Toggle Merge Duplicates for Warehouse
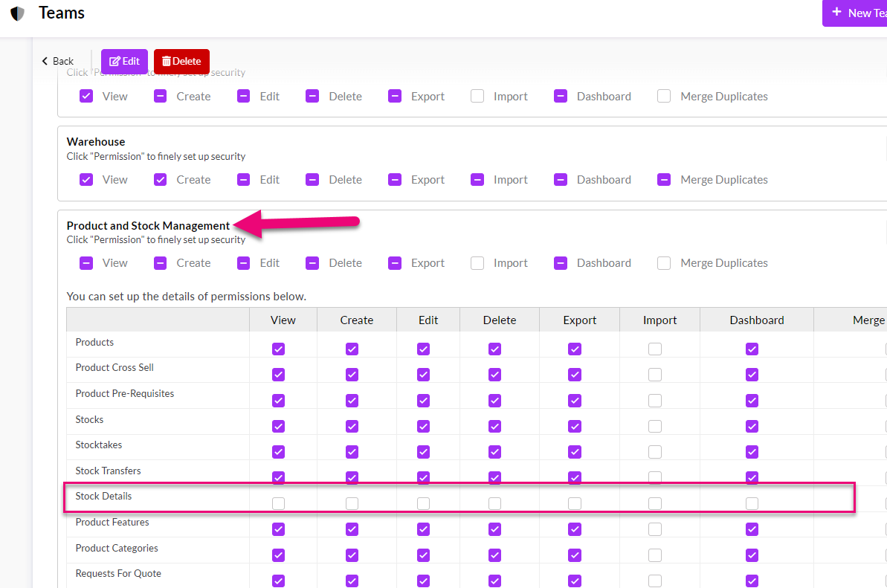This screenshot has height=588, width=887. click(x=664, y=180)
